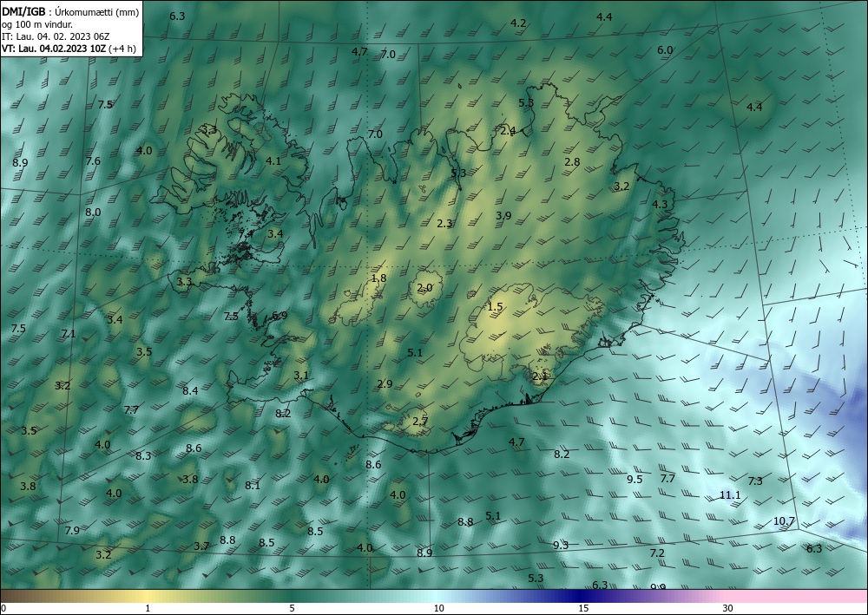This screenshot has height=615, width=868.
Task: Click the map value 4.2 near the top edge
Action: tap(518, 23)
